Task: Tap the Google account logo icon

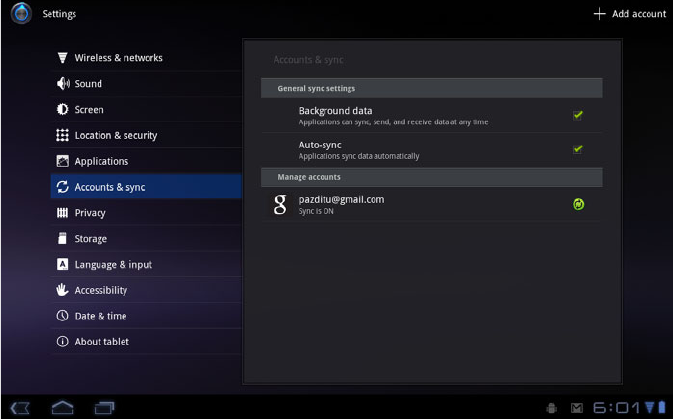Action: 281,205
